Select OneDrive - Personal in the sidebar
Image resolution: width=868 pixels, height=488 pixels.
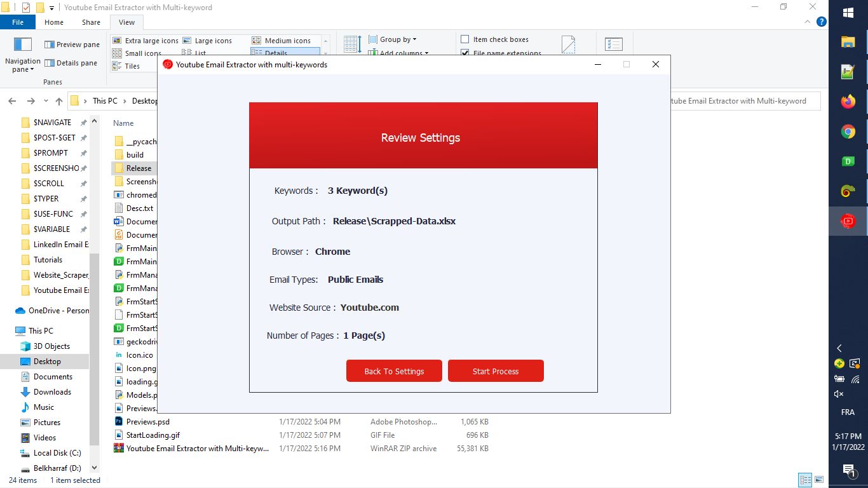pos(52,311)
